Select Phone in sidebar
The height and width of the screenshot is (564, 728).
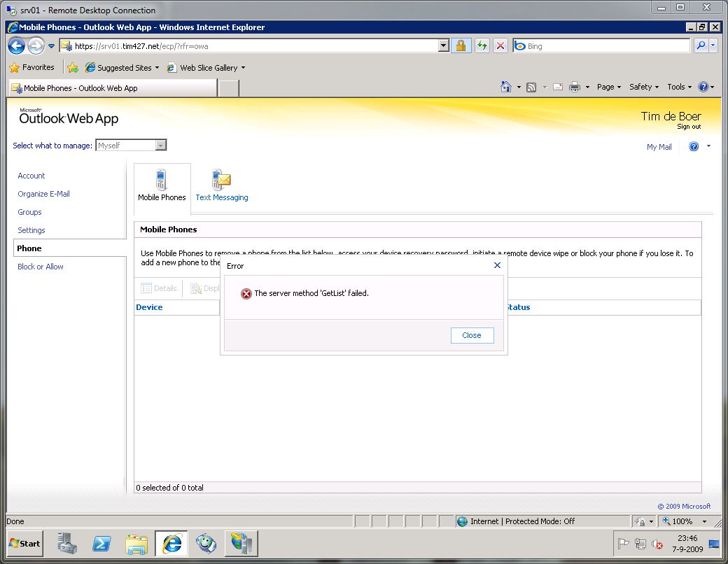(69, 248)
